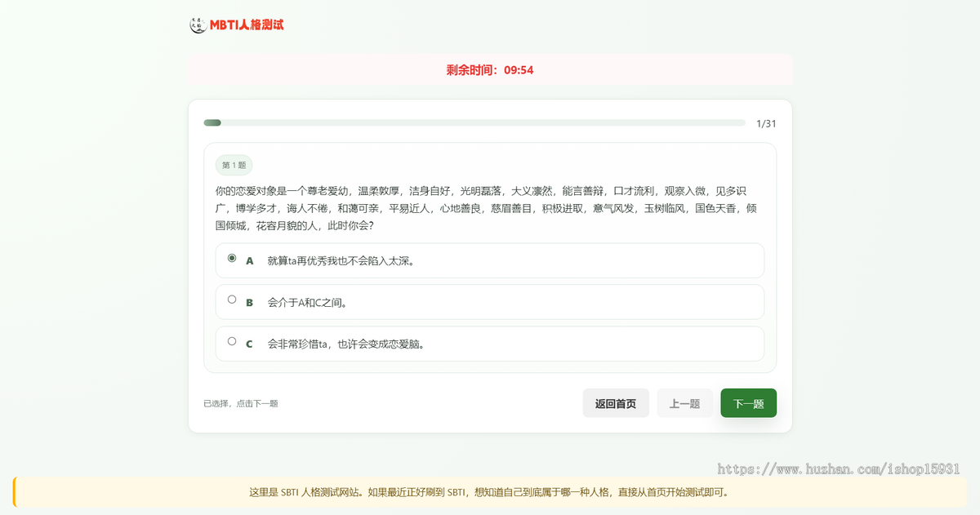Click the 1/31 question counter

[766, 123]
